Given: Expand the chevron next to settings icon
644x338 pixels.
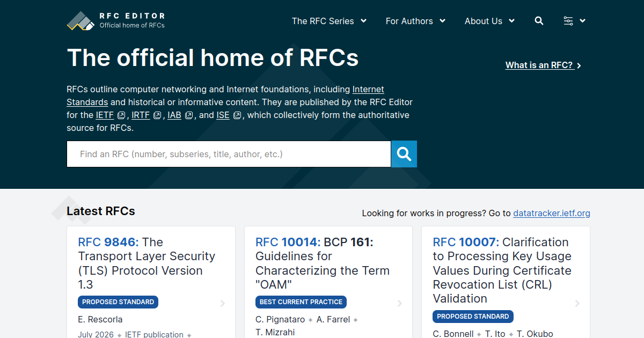Looking at the screenshot, I should point(583,21).
